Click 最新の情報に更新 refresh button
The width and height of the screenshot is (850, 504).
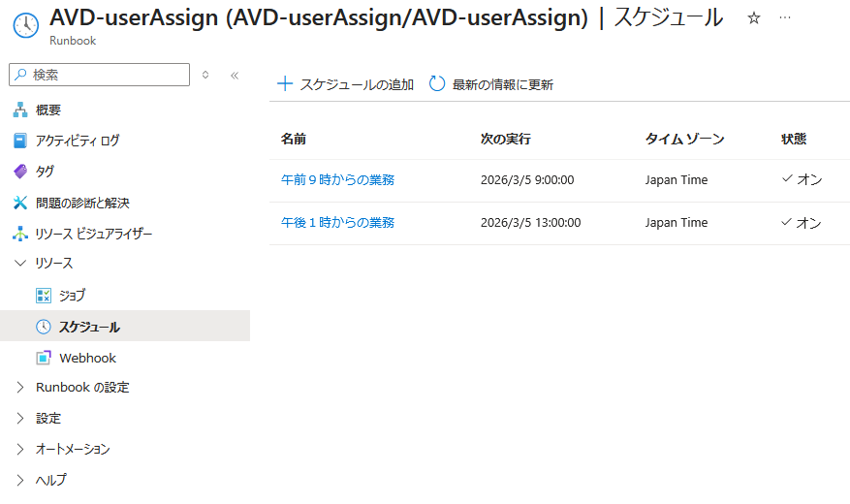point(491,84)
